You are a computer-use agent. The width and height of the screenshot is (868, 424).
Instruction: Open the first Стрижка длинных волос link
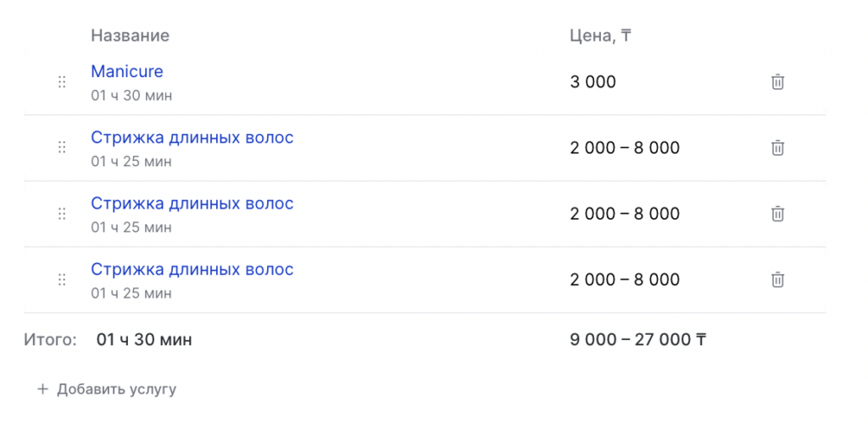pyautogui.click(x=192, y=137)
